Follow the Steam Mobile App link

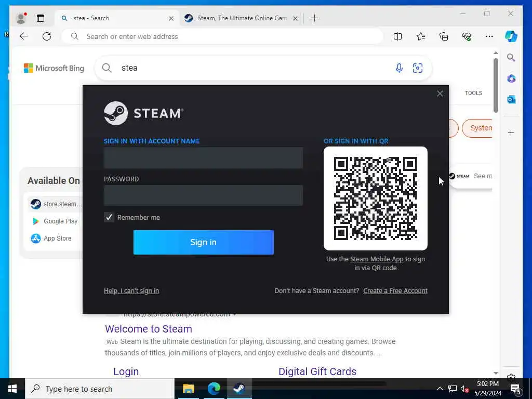coord(377,259)
